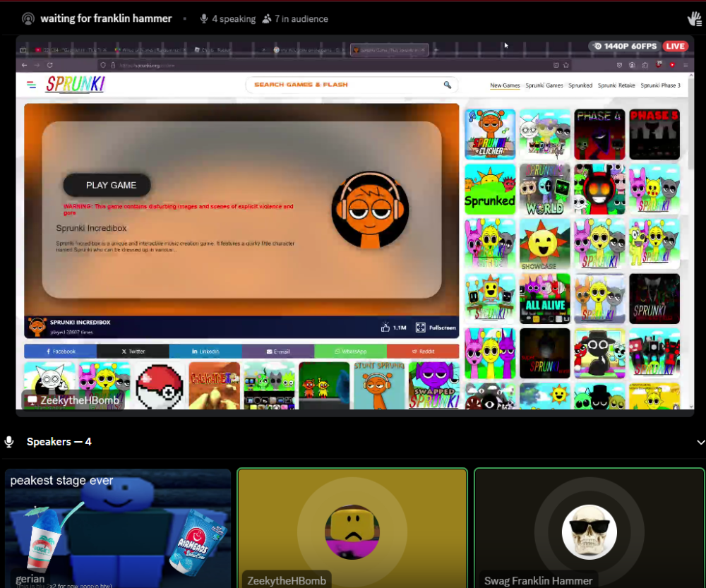Go back in the streamed browser

(x=24, y=65)
